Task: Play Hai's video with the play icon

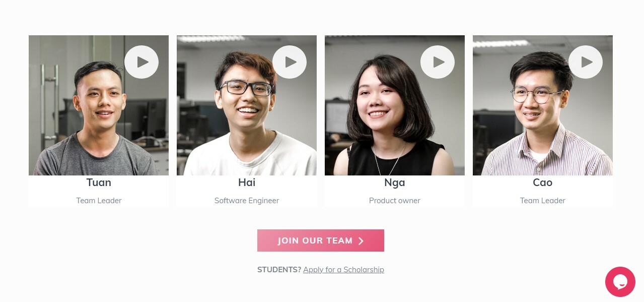Action: click(290, 62)
